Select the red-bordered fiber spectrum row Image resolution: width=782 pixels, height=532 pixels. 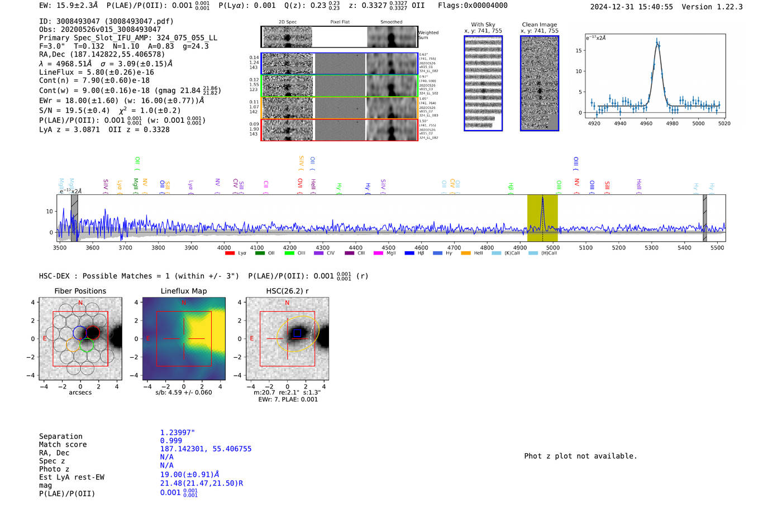(339, 130)
